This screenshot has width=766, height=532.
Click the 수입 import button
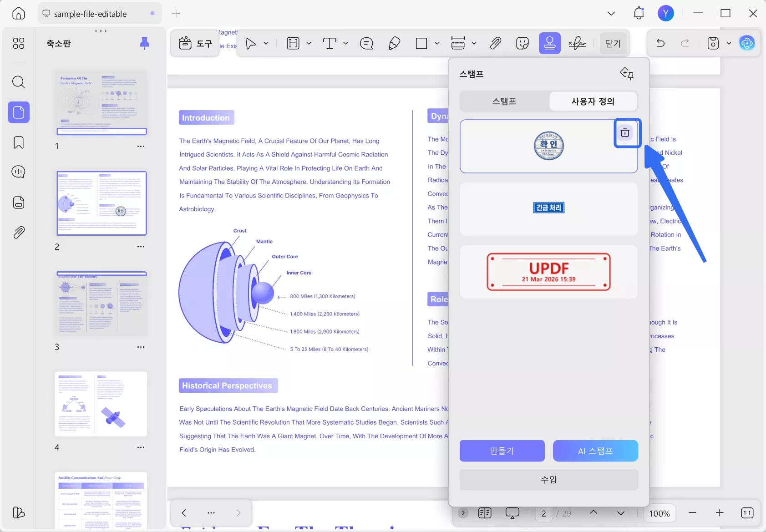[549, 480]
